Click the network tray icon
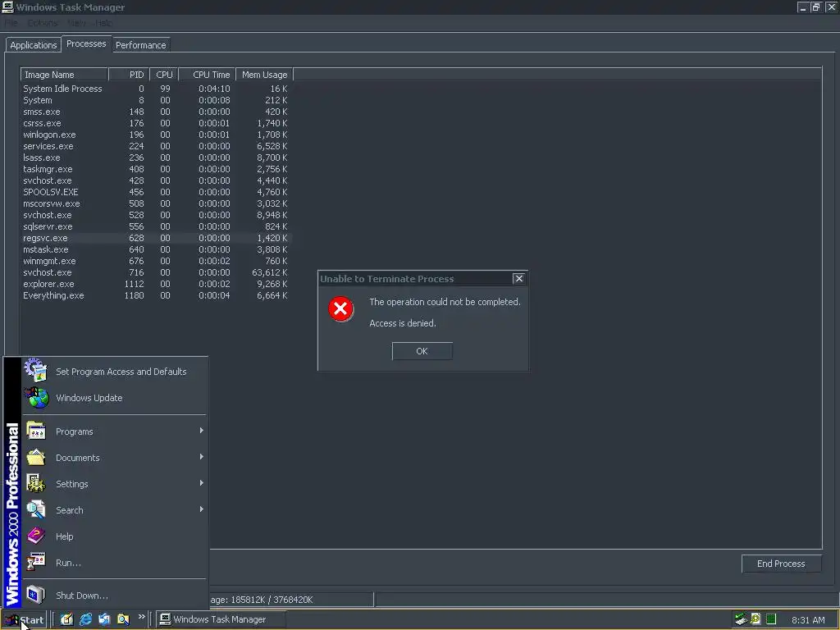This screenshot has height=630, width=840. click(x=741, y=619)
